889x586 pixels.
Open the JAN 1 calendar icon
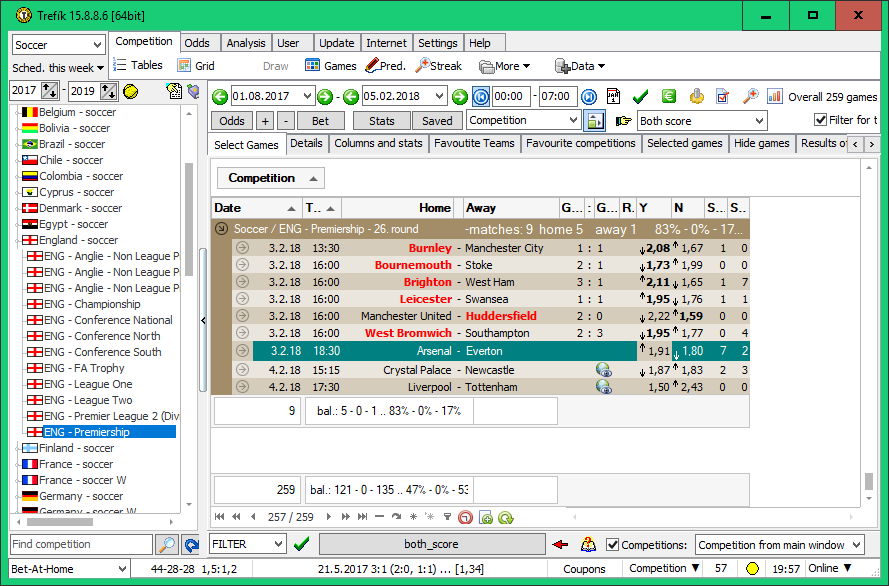[613, 96]
